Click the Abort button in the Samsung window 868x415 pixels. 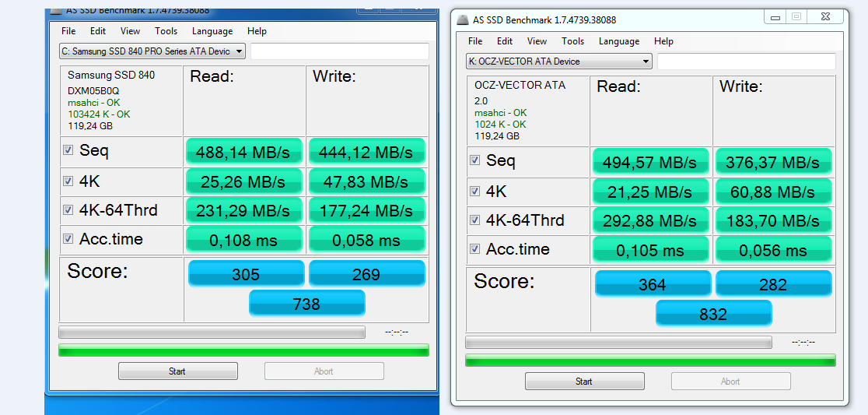pos(324,371)
